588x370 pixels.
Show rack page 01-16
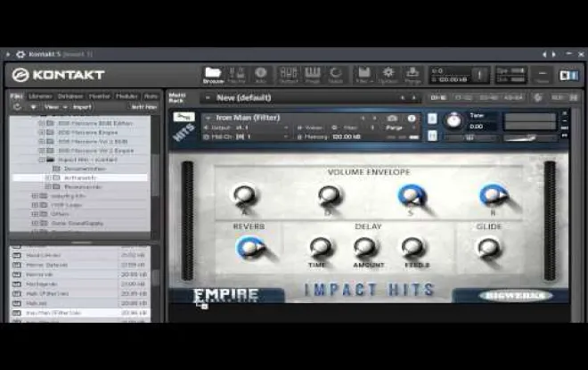click(438, 97)
